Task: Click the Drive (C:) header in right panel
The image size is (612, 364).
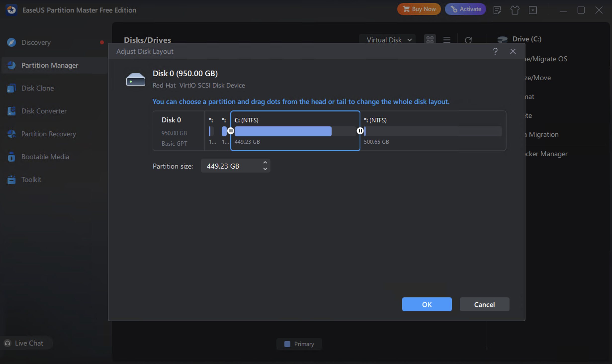Action: [x=527, y=39]
